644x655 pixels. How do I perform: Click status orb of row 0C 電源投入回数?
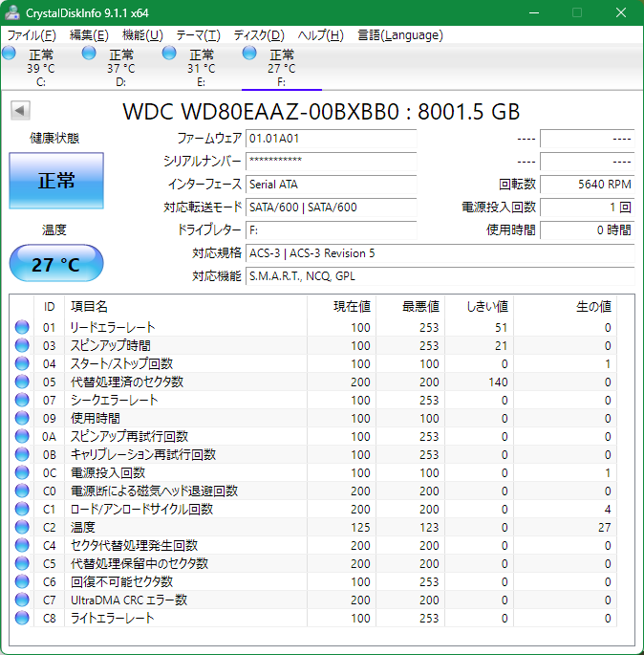point(22,472)
